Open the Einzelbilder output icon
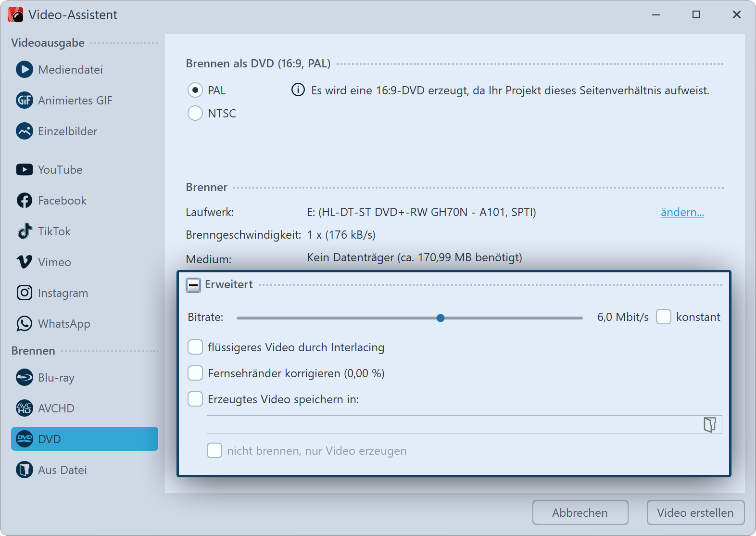 tap(24, 131)
